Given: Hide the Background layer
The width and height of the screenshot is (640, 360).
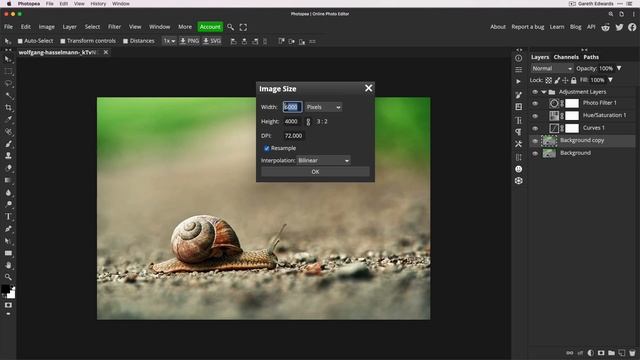Looking at the screenshot, I should 535,153.
